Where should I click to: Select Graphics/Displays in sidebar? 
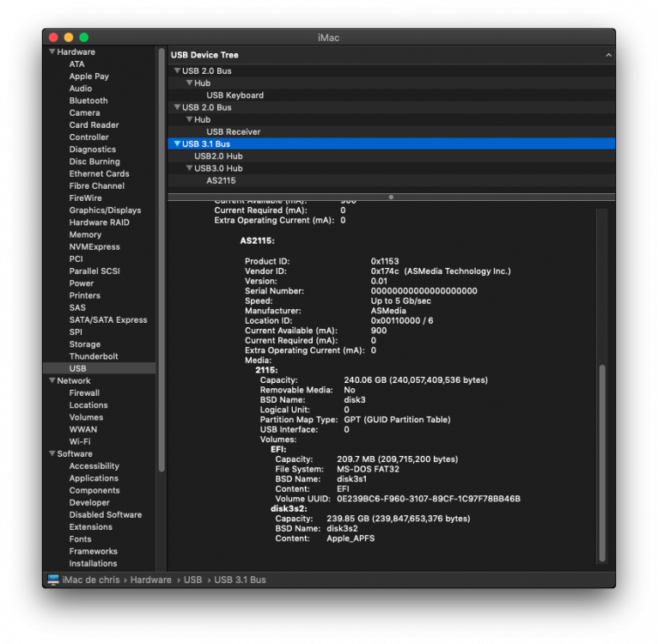pyautogui.click(x=106, y=210)
